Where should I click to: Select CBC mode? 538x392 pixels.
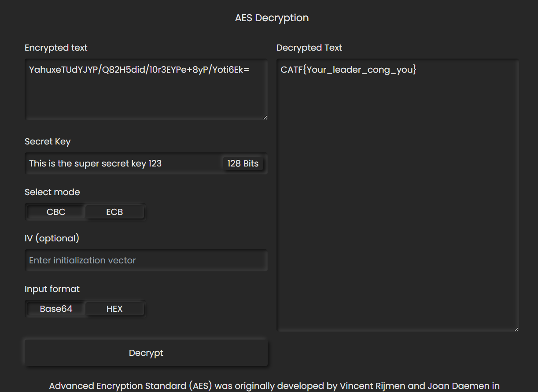pyautogui.click(x=56, y=212)
